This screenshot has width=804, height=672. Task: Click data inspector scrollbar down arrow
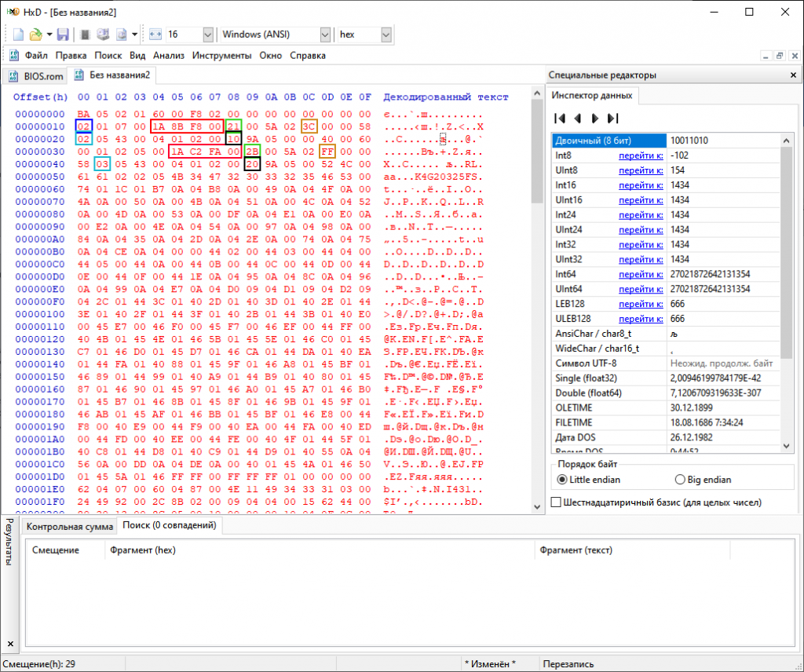pyautogui.click(x=787, y=446)
